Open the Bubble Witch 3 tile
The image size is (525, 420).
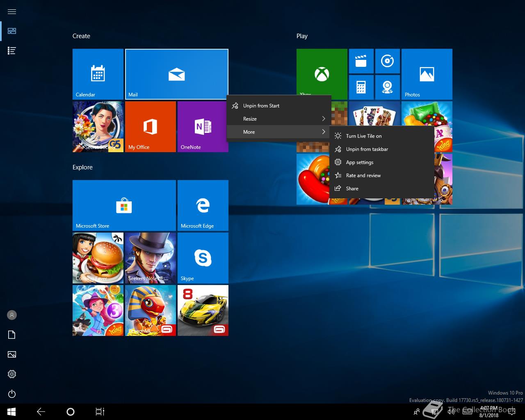[x=98, y=310]
